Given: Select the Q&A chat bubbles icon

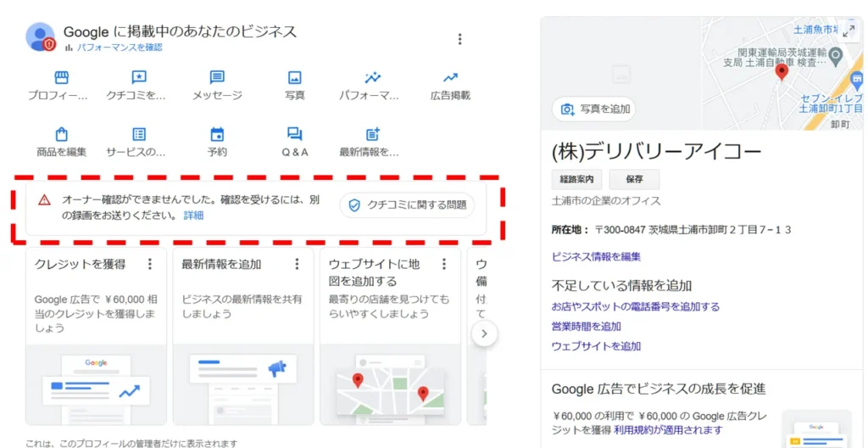Looking at the screenshot, I should coord(294,134).
